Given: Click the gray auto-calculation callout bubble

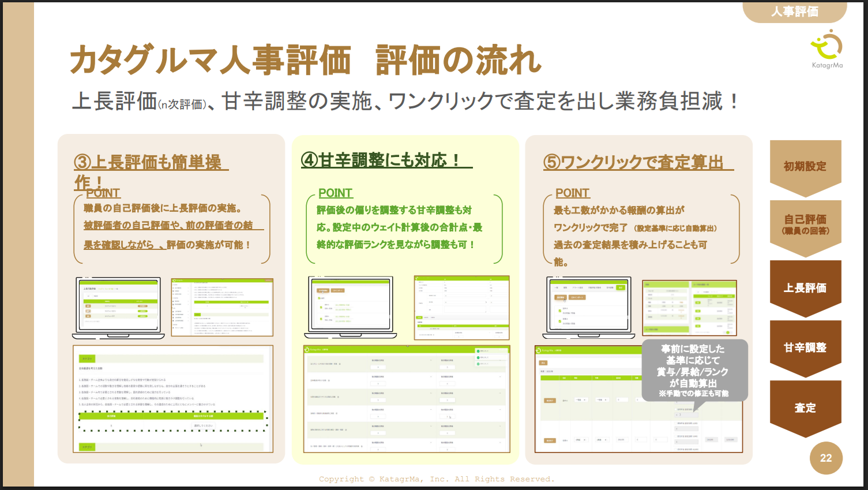Looking at the screenshot, I should 694,371.
